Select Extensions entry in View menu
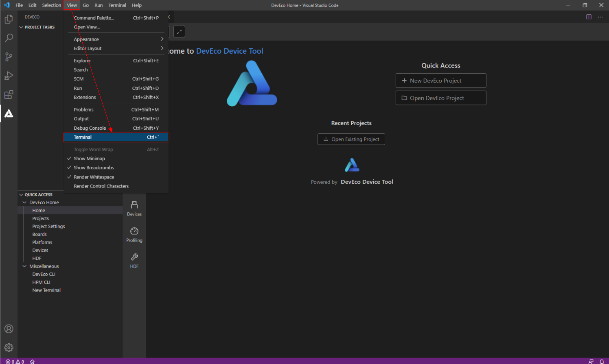The image size is (609, 364). (x=116, y=97)
